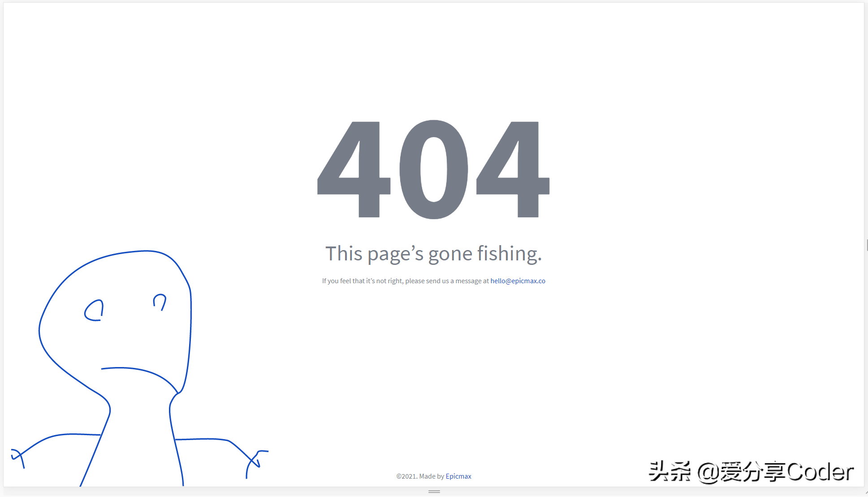The height and width of the screenshot is (497, 868).
Task: Click the footer copyright Epicmax text
Action: pos(458,475)
